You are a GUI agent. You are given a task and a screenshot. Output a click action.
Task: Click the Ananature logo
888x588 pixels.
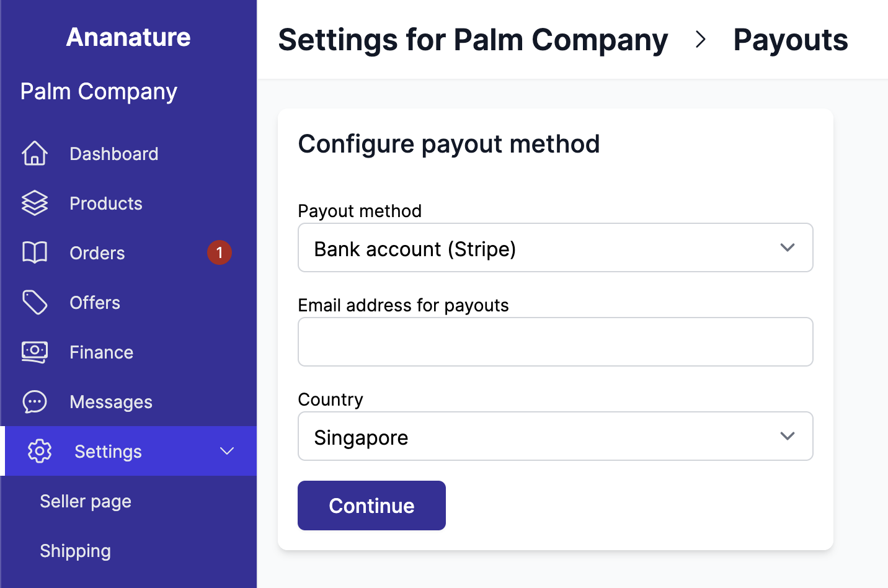tap(128, 37)
